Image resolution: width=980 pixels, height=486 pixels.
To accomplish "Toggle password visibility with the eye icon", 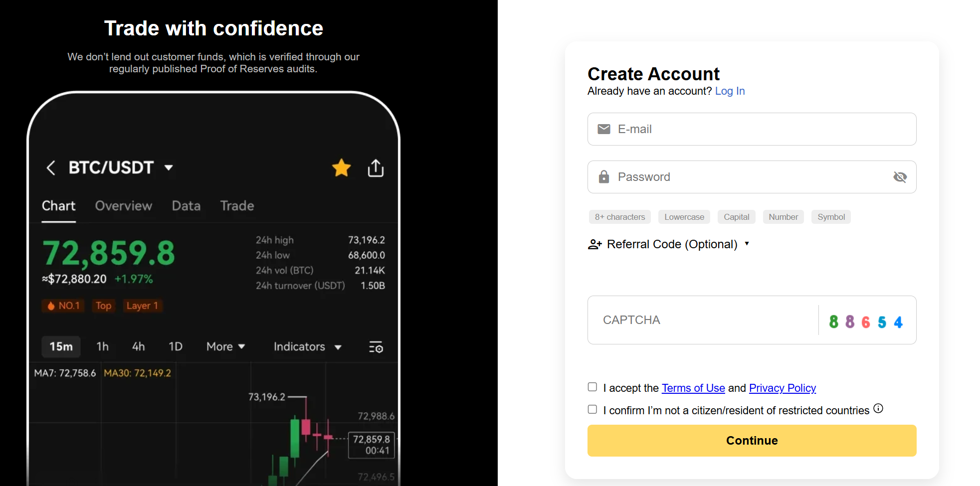I will 900,177.
